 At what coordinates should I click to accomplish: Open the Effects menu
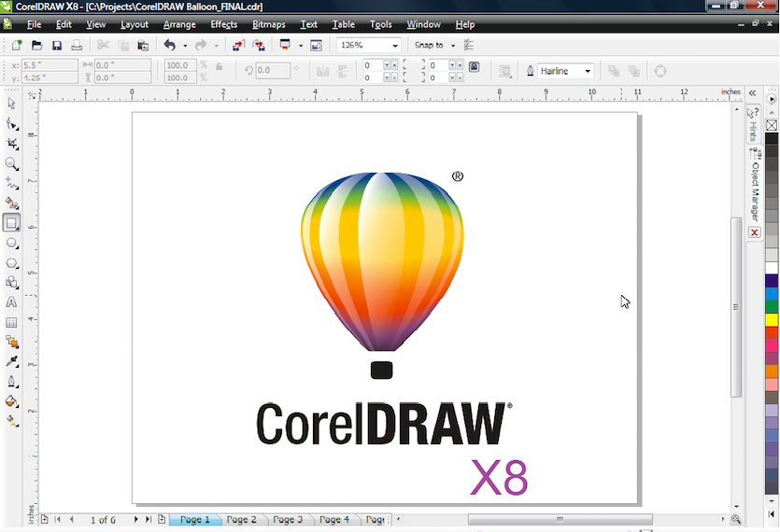click(x=224, y=24)
